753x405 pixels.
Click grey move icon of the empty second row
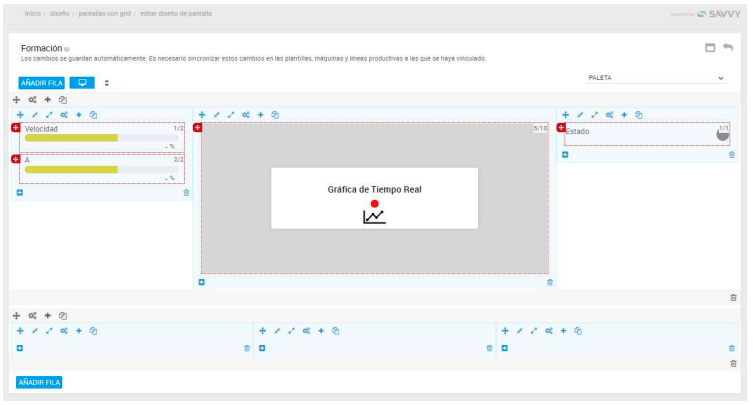pos(16,316)
